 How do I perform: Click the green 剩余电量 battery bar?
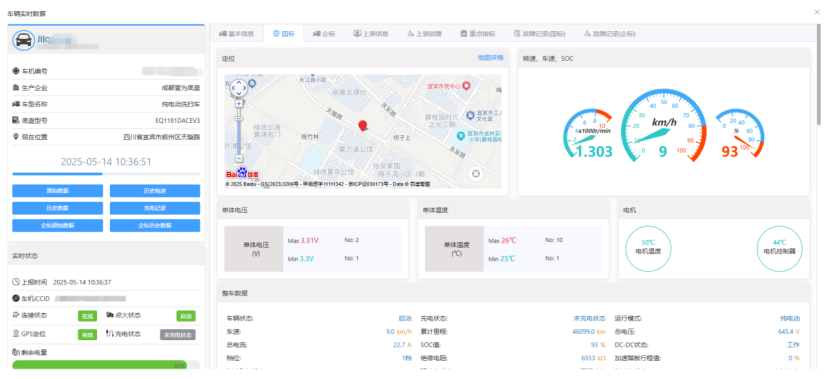[100, 366]
